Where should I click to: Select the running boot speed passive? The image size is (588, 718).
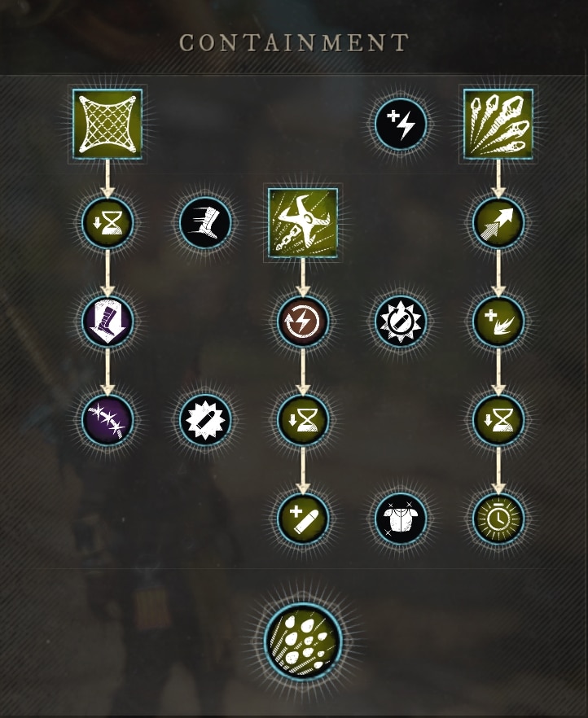click(x=205, y=223)
